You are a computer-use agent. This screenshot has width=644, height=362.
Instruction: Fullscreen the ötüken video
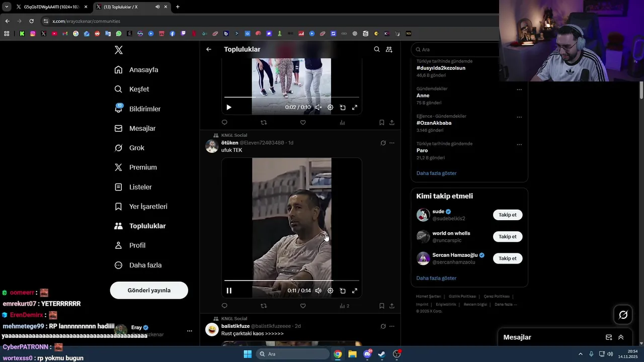(355, 291)
